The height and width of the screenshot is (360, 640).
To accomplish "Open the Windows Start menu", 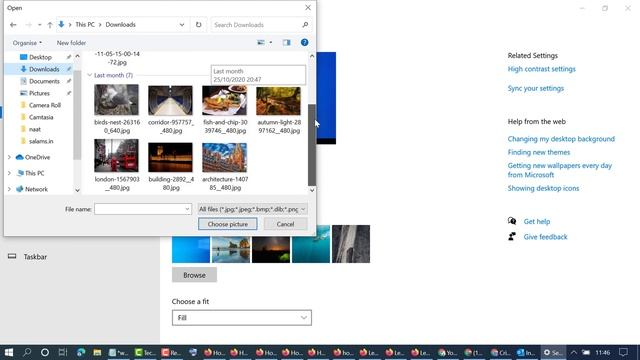I will pyautogui.click(x=9, y=352).
